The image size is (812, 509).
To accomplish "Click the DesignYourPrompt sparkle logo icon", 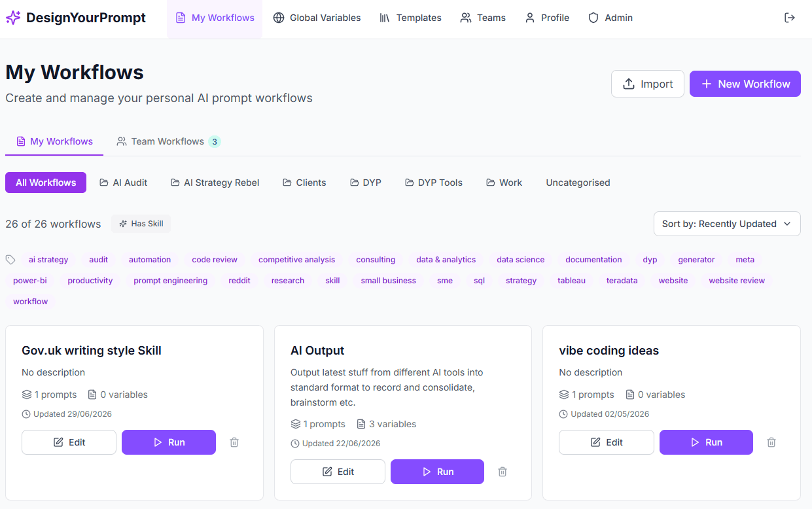I will pyautogui.click(x=13, y=18).
